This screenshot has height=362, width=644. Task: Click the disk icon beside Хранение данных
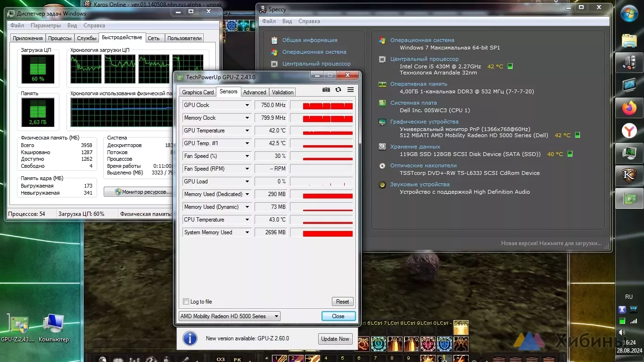point(382,147)
